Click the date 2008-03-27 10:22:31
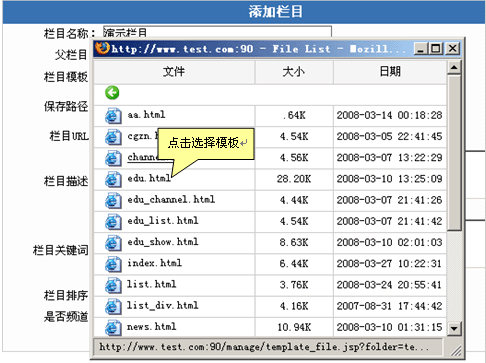Image resolution: width=486 pixels, height=363 pixels. click(x=389, y=264)
